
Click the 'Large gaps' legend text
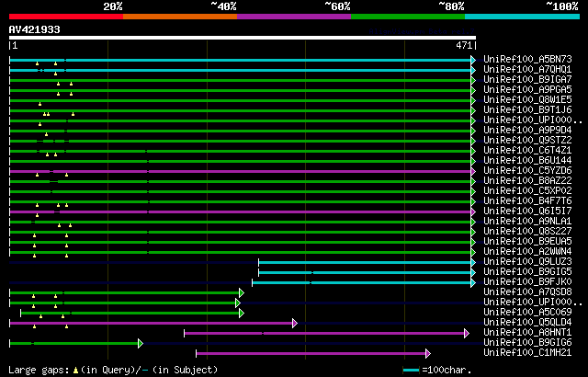click(x=39, y=371)
